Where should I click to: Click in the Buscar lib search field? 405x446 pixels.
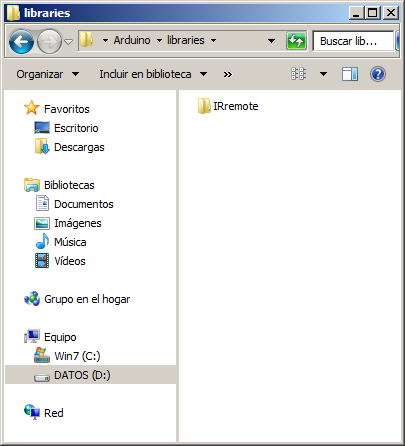[x=353, y=41]
